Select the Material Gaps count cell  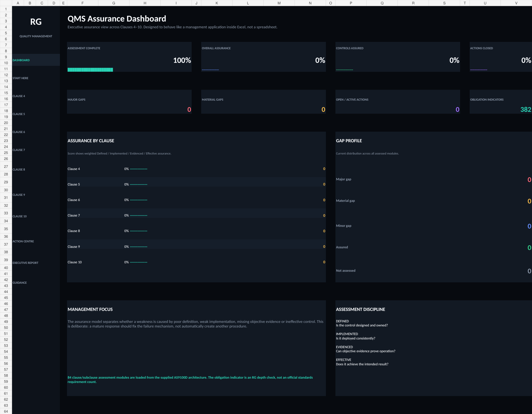click(x=323, y=110)
